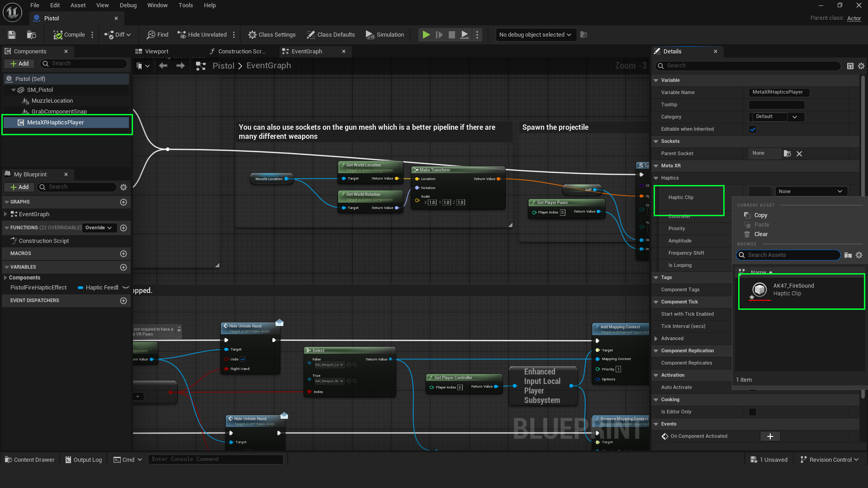Start Simulation mode

385,35
